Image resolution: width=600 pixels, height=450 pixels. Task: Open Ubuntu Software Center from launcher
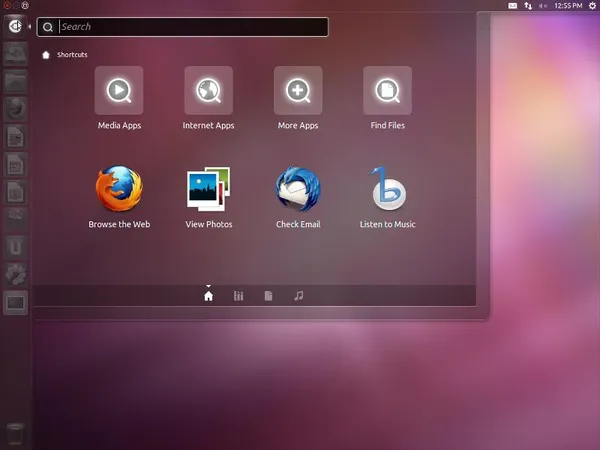[x=15, y=219]
